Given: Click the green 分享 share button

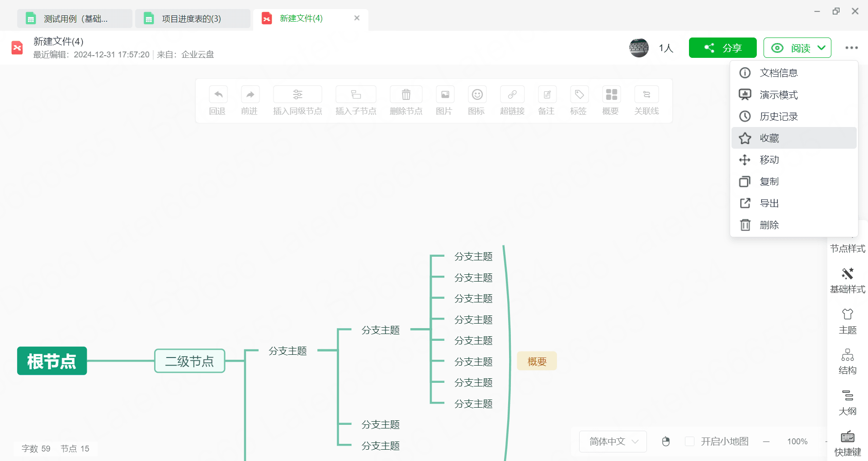Looking at the screenshot, I should [x=722, y=48].
